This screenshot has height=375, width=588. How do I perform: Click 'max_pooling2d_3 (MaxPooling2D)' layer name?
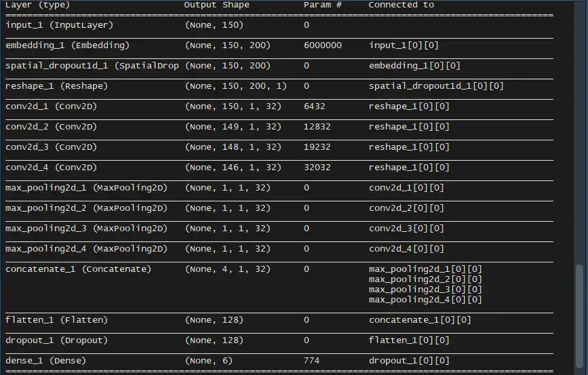[87, 229]
